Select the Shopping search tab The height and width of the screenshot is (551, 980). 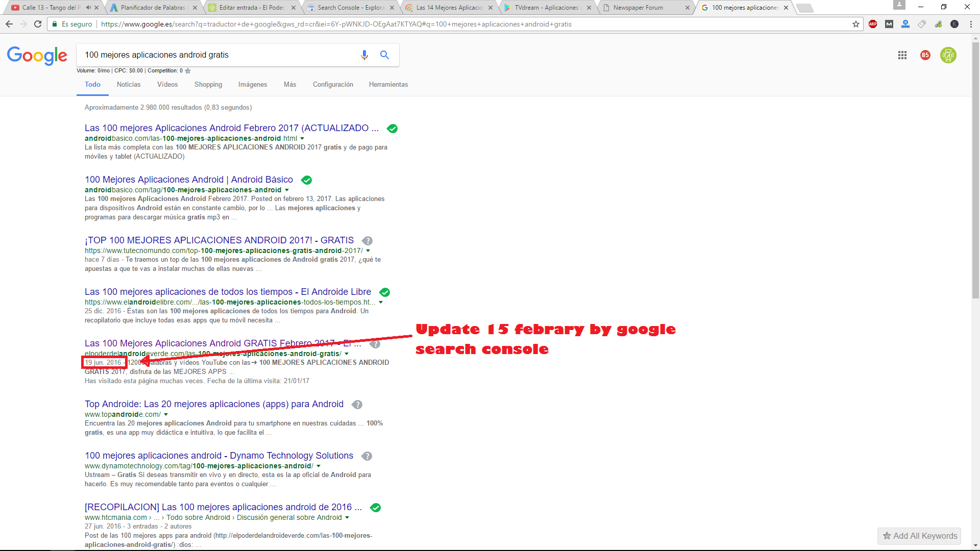point(208,85)
